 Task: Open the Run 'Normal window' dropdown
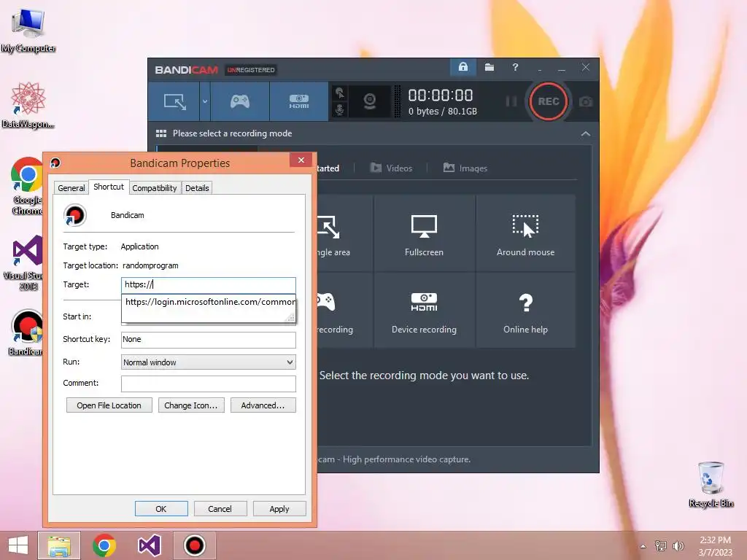(x=208, y=362)
